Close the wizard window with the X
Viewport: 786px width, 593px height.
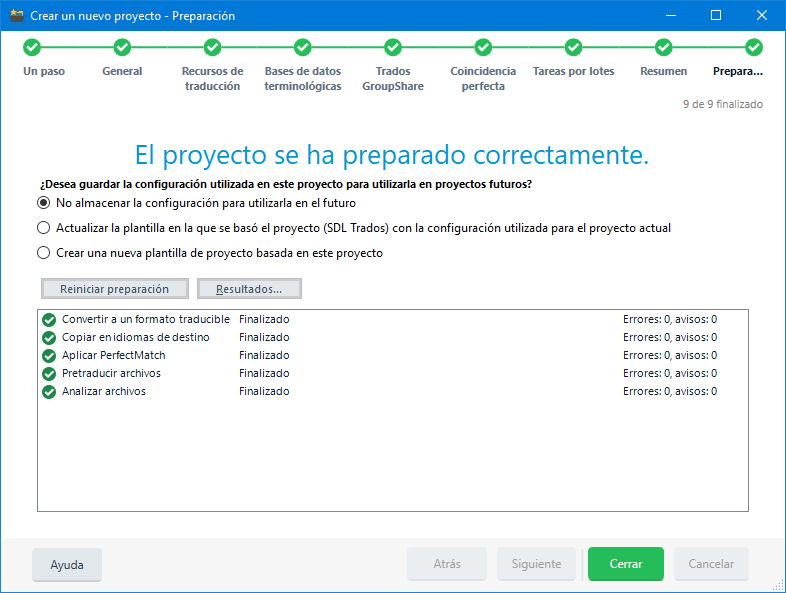click(761, 16)
